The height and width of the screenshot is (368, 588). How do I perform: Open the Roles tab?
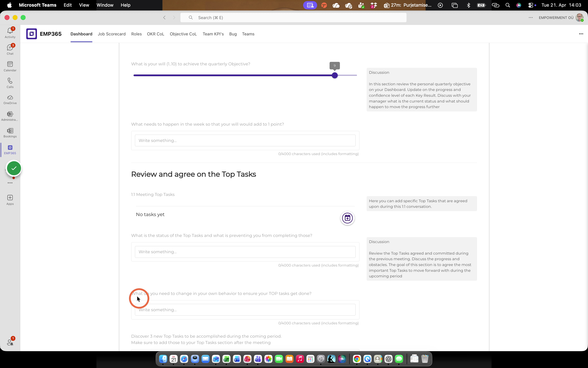pyautogui.click(x=136, y=34)
